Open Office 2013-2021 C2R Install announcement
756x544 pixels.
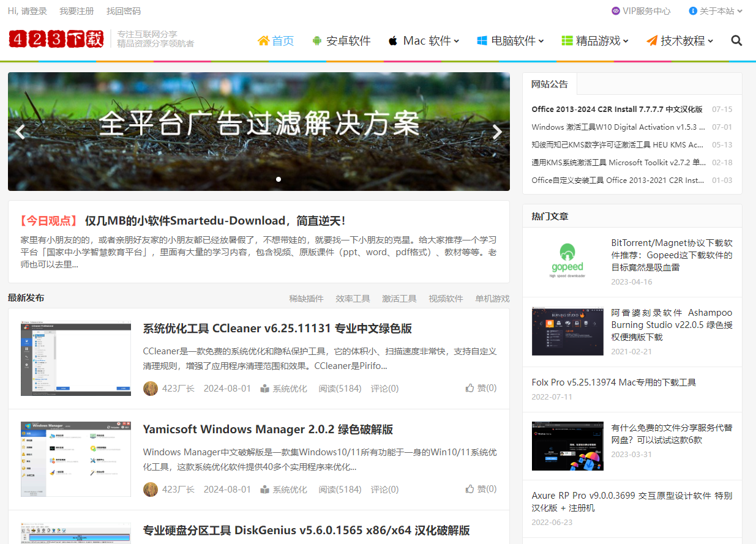click(618, 181)
